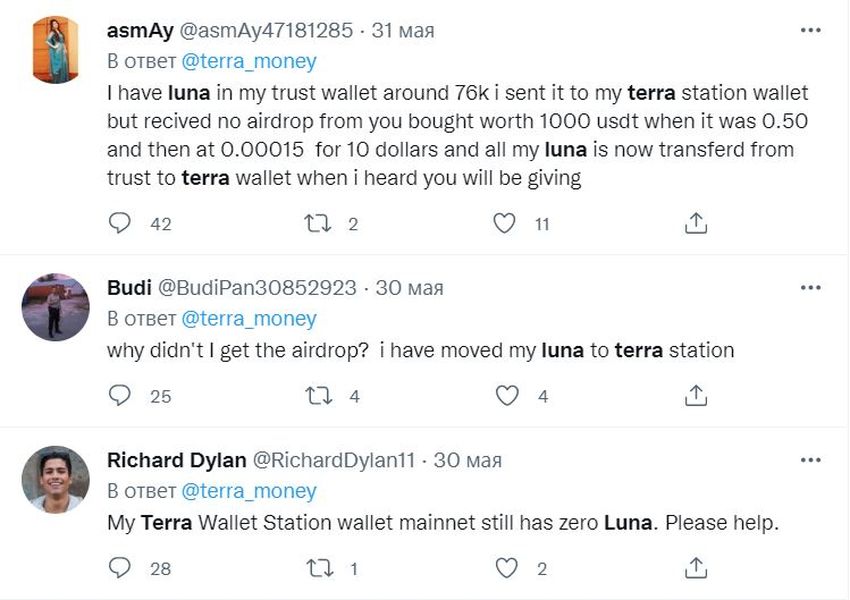Reply to asmAy's tweet

pyautogui.click(x=119, y=223)
